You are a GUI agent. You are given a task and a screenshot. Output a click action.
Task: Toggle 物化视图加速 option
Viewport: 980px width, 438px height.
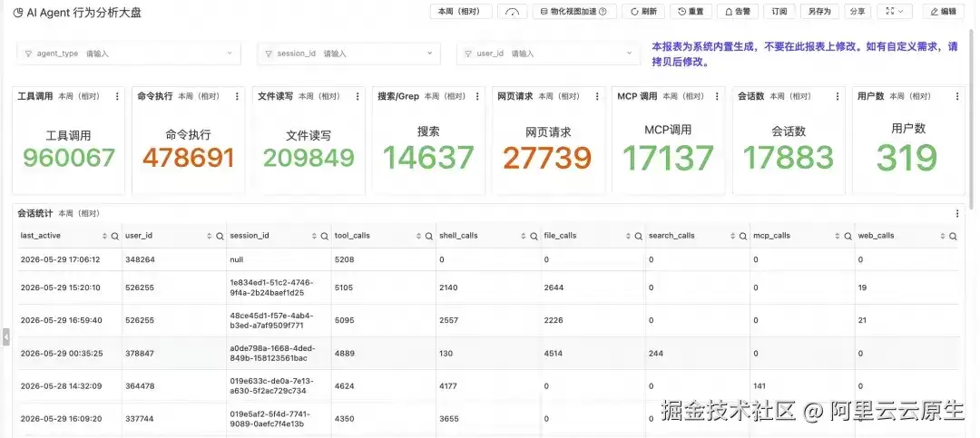pos(574,11)
